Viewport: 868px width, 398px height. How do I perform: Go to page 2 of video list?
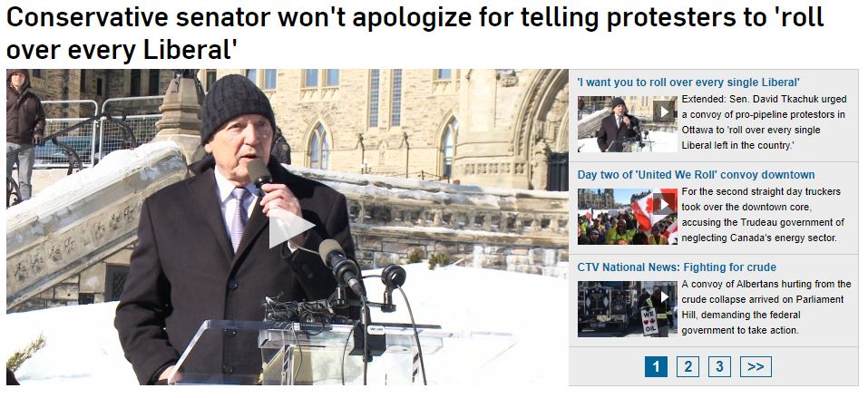(688, 366)
